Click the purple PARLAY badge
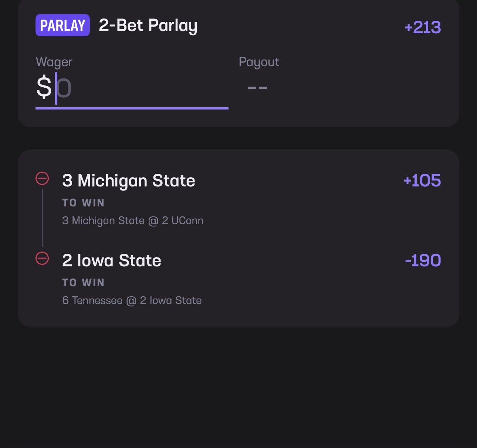 (62, 25)
